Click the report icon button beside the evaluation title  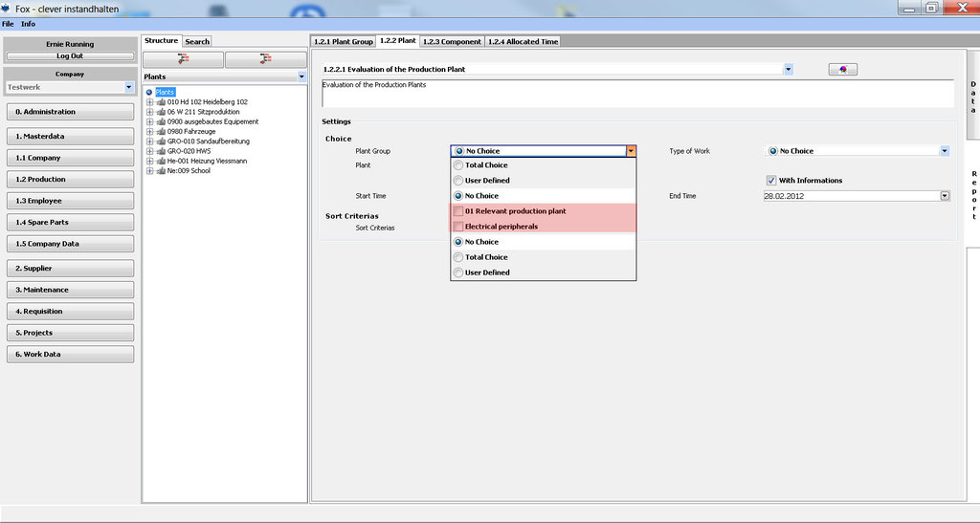pos(842,69)
